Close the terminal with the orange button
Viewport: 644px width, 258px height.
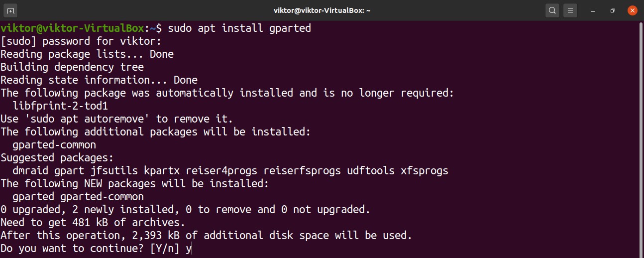[632, 10]
